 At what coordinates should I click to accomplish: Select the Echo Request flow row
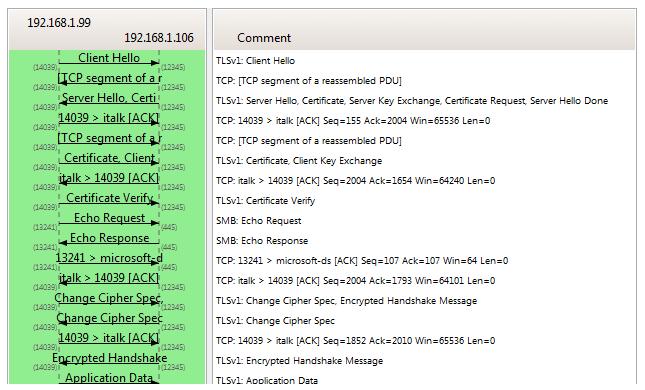pyautogui.click(x=109, y=218)
